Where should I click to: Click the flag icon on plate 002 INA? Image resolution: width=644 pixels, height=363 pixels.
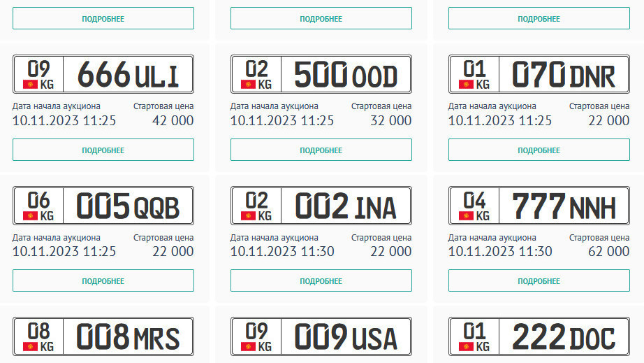[248, 215]
